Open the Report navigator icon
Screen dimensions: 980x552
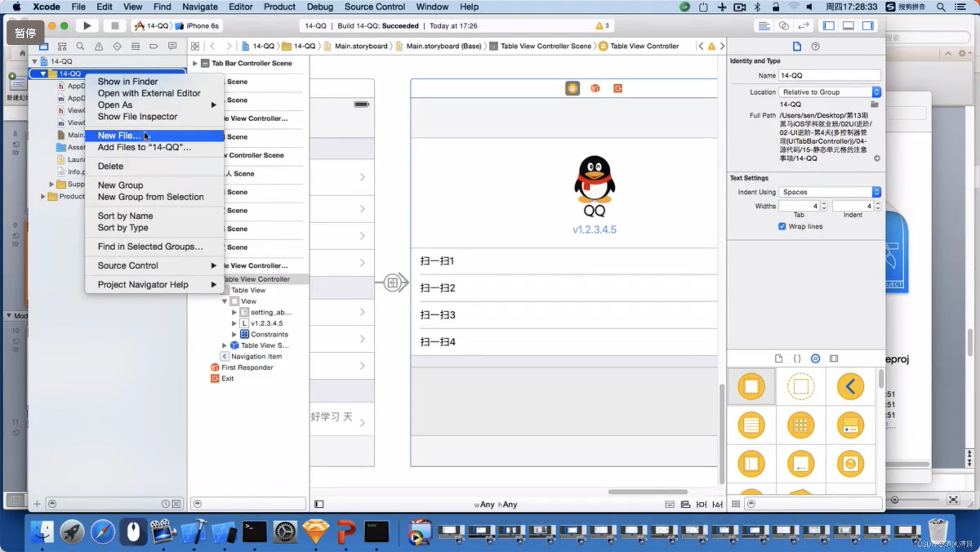point(172,46)
